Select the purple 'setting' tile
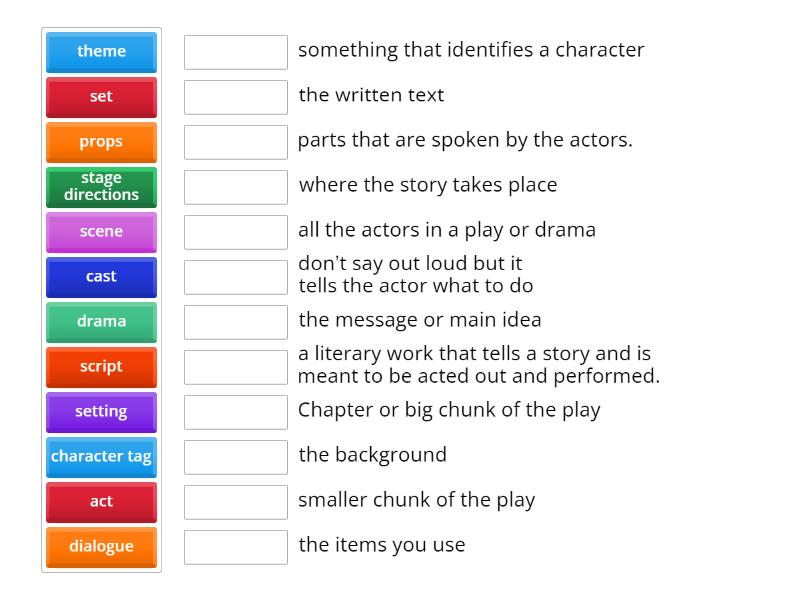800x600 pixels. click(x=100, y=412)
